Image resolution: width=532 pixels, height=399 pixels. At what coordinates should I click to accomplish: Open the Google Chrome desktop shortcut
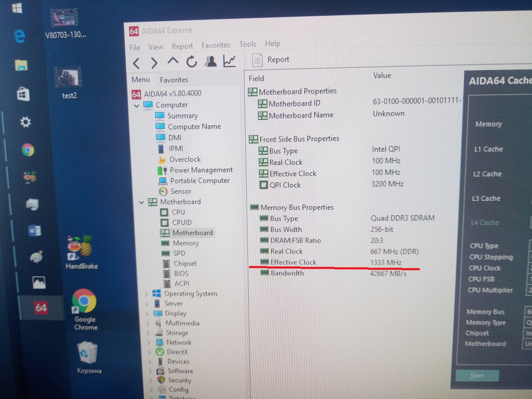pos(84,309)
